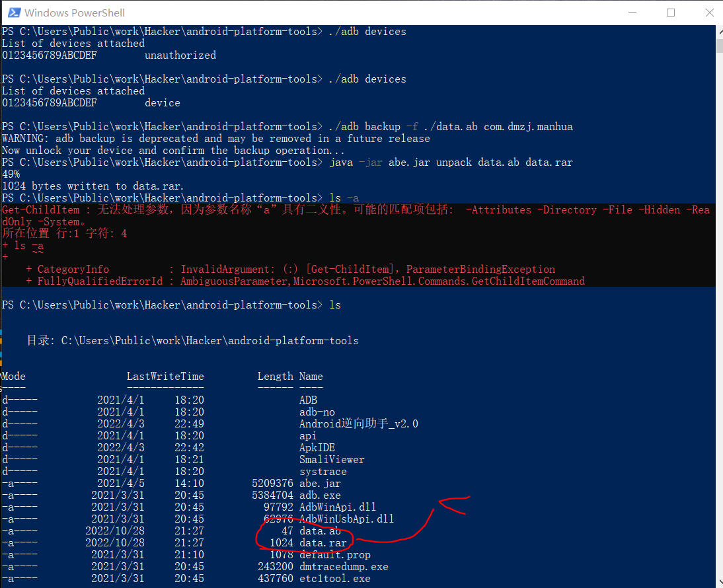This screenshot has height=588, width=723.
Task: Click the "Windows PowerShell" title text
Action: (74, 13)
